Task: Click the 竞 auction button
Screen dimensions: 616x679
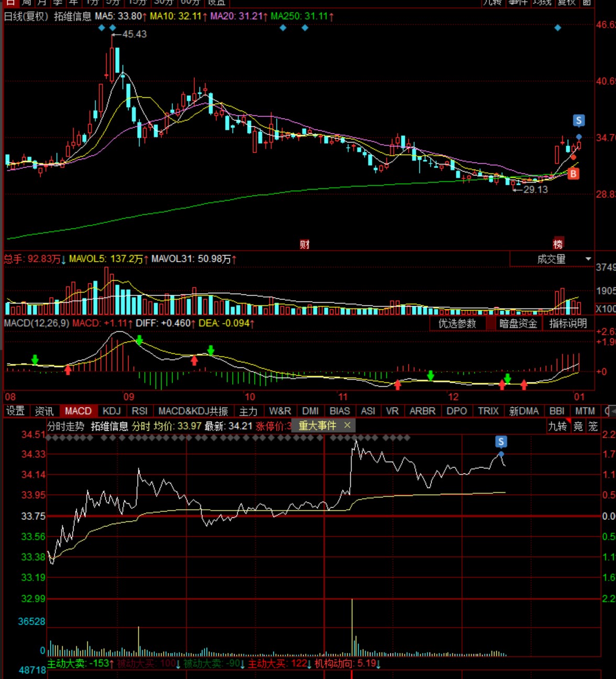Action: click(x=578, y=426)
